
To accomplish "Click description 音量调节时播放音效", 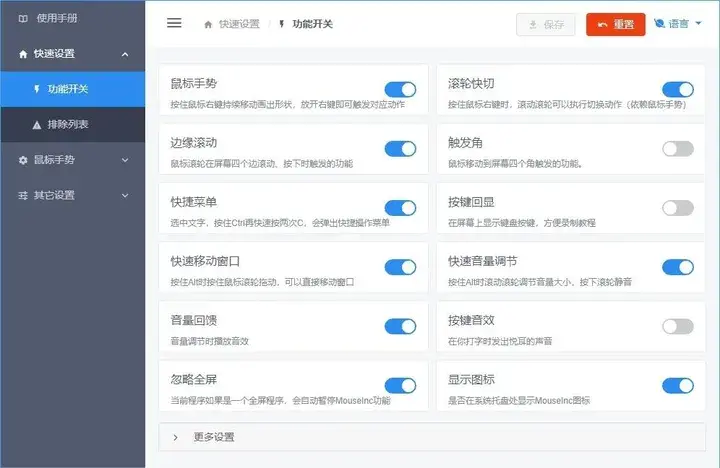I will tap(209, 341).
